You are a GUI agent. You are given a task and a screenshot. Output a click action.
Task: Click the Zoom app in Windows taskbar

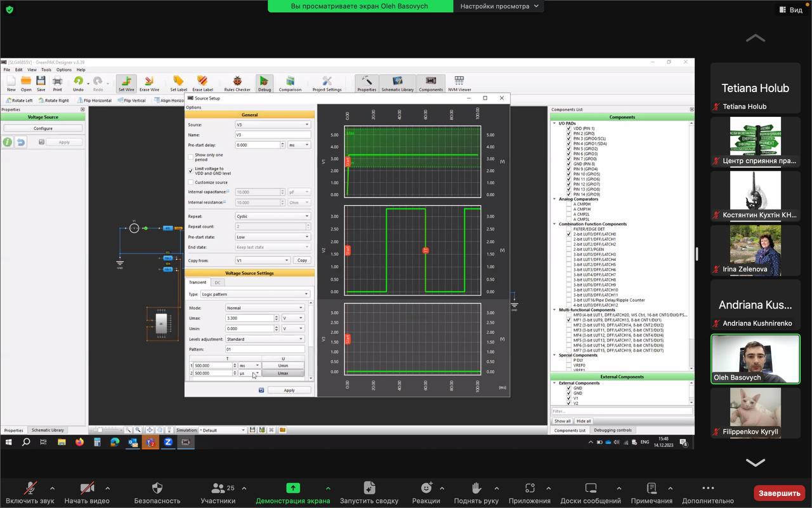pos(169,442)
